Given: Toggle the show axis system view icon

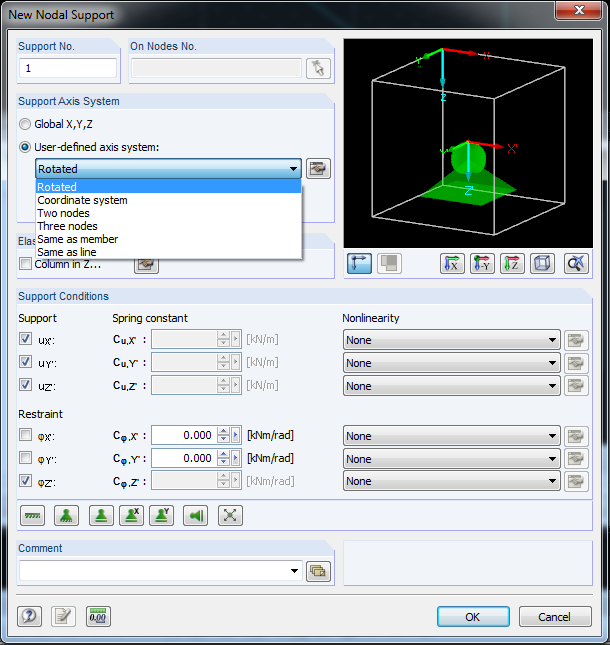Looking at the screenshot, I should [359, 263].
